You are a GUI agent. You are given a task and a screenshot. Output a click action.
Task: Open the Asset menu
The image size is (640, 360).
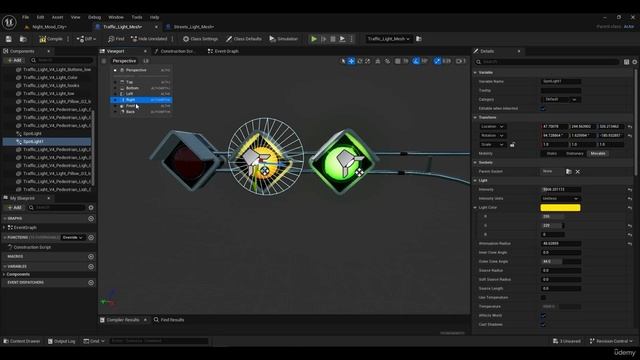[x=57, y=17]
